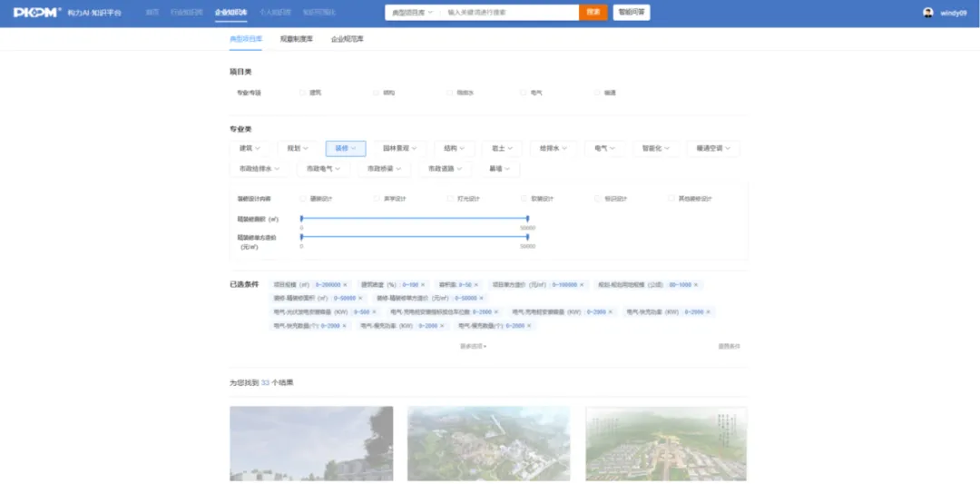Viewport: 980px width, 484px height.
Task: Remove the 建筑密度 filter tag
Action: point(425,285)
